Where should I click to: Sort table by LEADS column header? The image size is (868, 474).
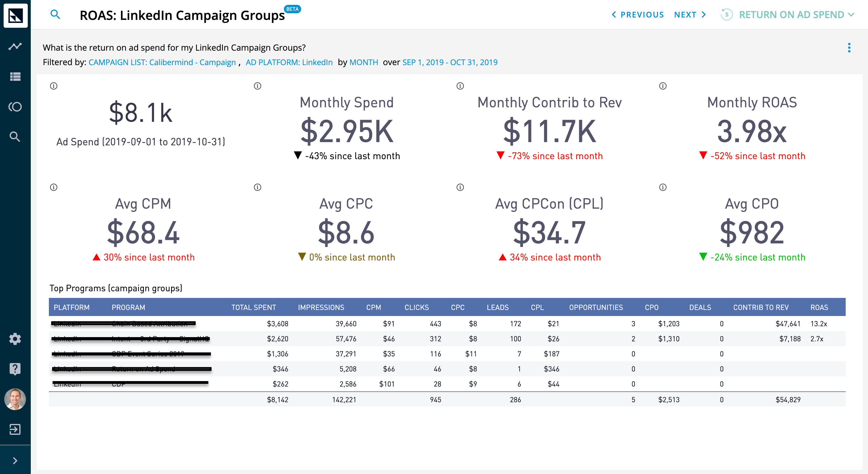click(x=498, y=307)
